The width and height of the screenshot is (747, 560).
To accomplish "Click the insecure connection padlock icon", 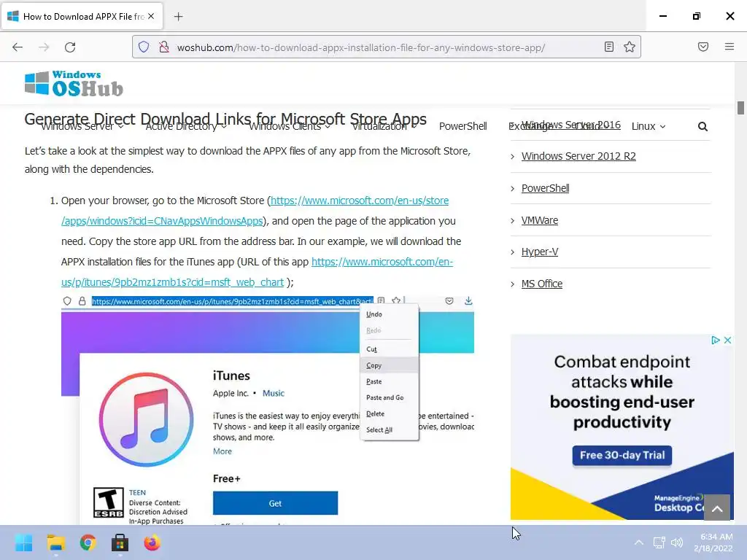I will [x=164, y=47].
